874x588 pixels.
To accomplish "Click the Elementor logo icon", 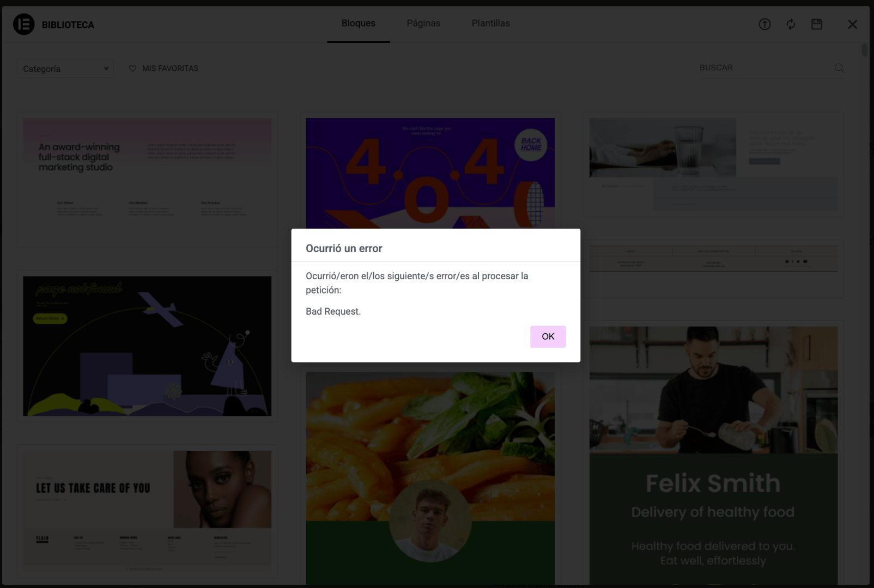I will pyautogui.click(x=24, y=24).
